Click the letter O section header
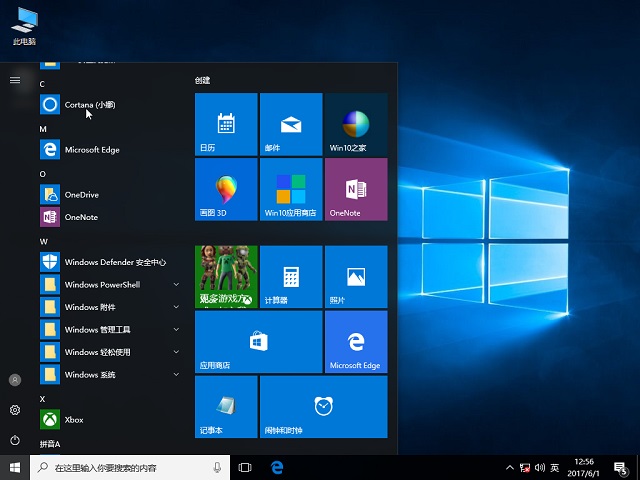The height and width of the screenshot is (480, 640). tap(42, 174)
